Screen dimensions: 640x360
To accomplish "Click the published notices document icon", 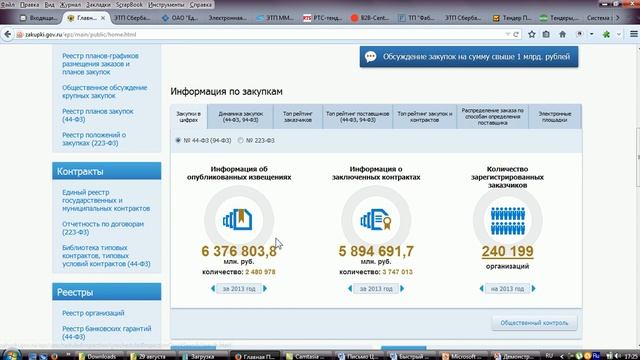I will pyautogui.click(x=239, y=220).
